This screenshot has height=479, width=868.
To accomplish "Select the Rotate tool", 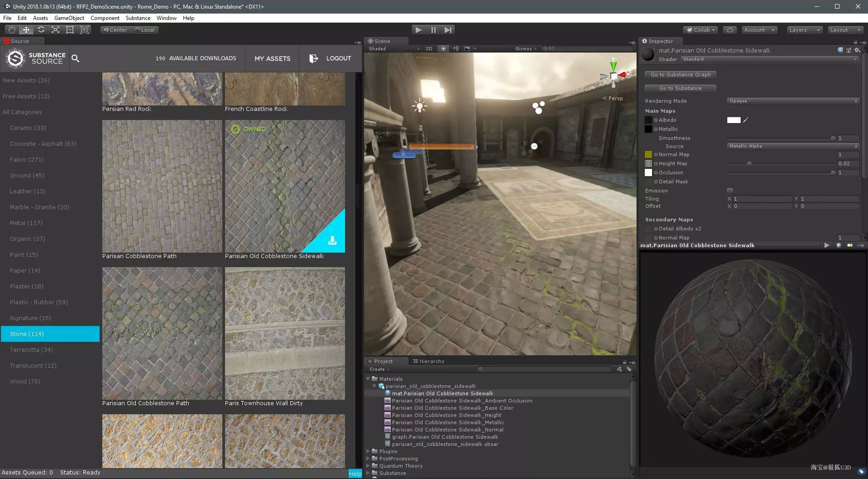I will 41,30.
